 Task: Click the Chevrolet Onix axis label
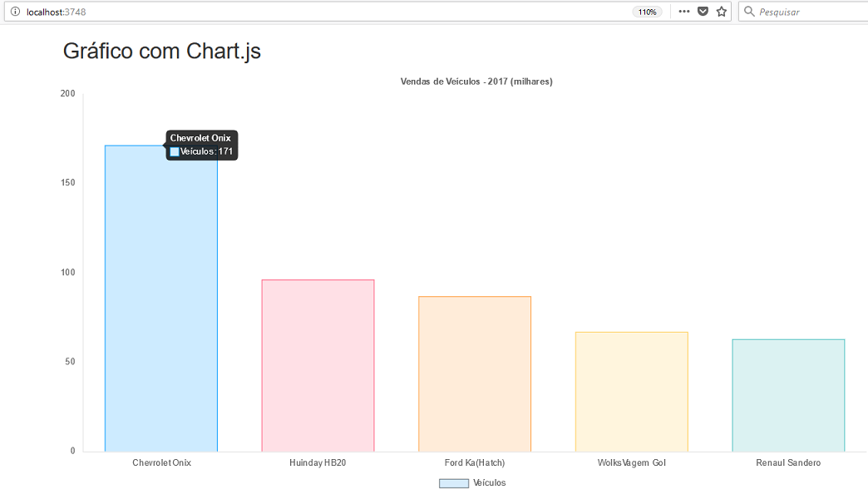(161, 462)
